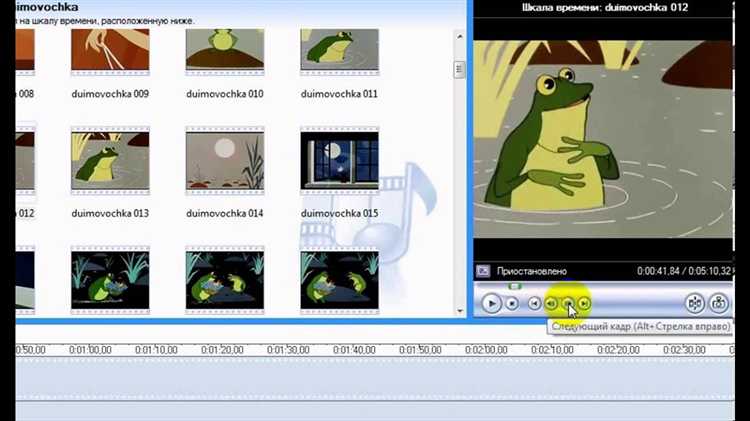The image size is (750, 421).
Task: Click the clips pane scroll down arrow
Action: (x=460, y=311)
